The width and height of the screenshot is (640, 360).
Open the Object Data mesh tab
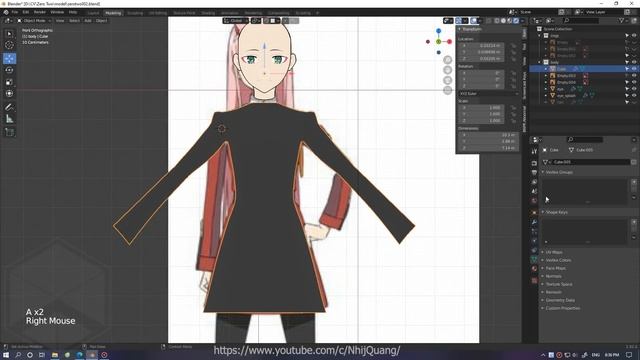(534, 259)
